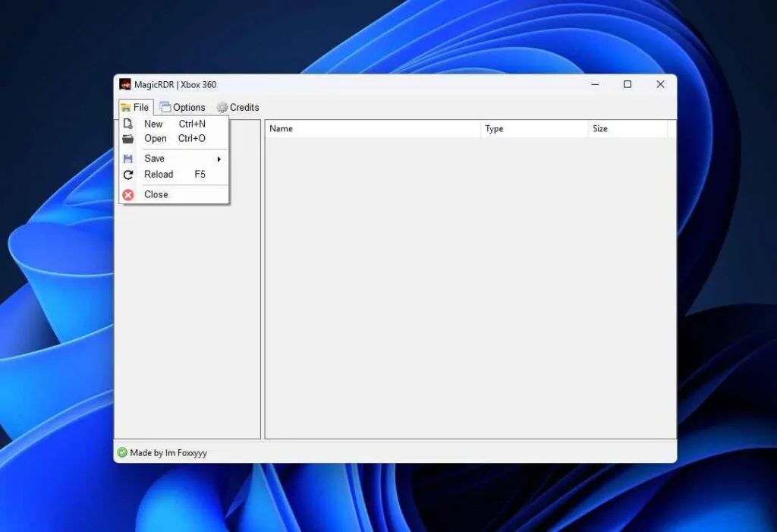Choose Open from the File menu
The height and width of the screenshot is (532, 777).
point(174,138)
